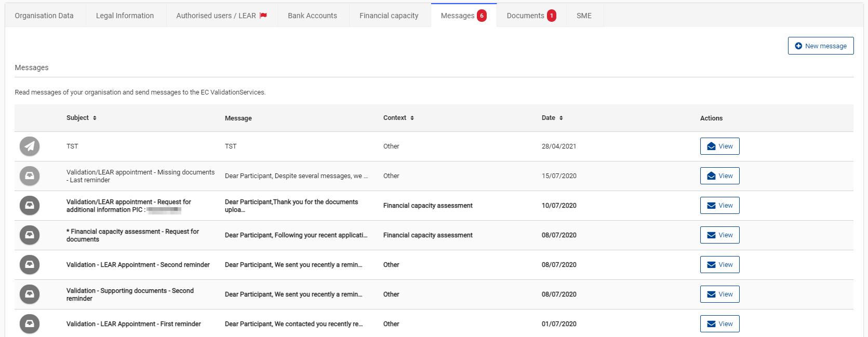Select the inbox icon for Supporting documents - Second reminder

[30, 294]
